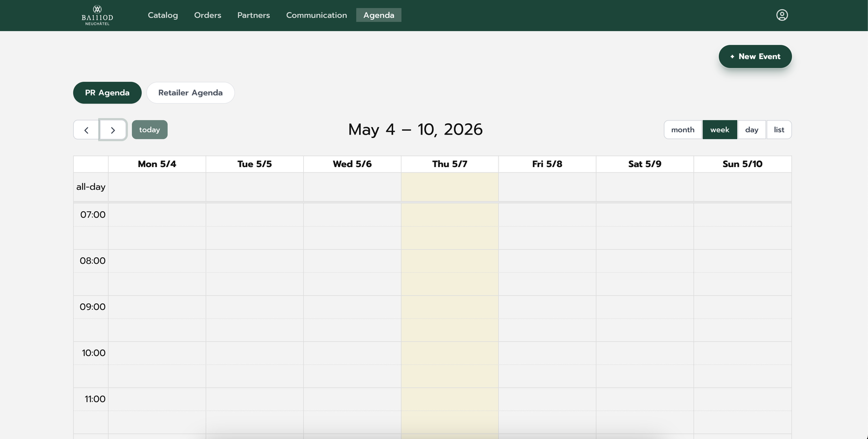Select the day calendar view

click(x=752, y=130)
